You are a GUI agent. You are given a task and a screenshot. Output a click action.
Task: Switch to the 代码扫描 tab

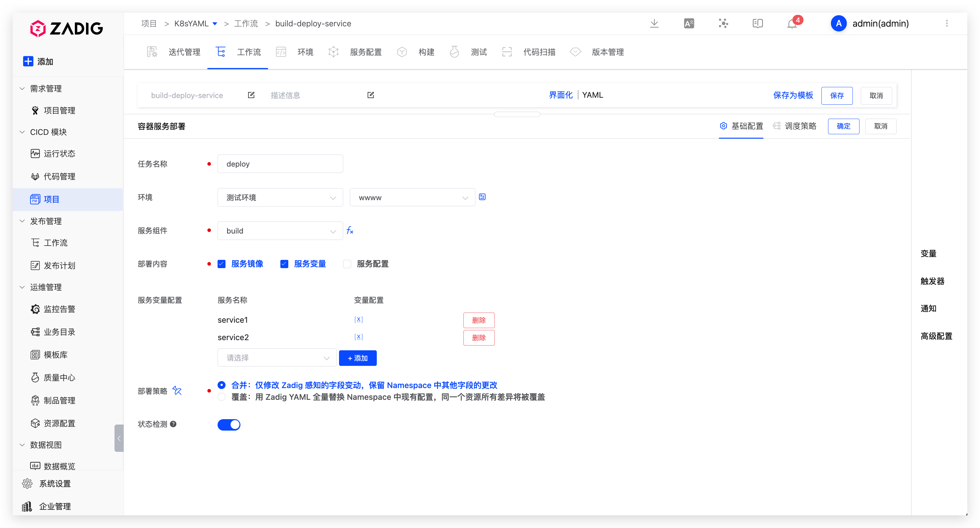click(x=528, y=52)
